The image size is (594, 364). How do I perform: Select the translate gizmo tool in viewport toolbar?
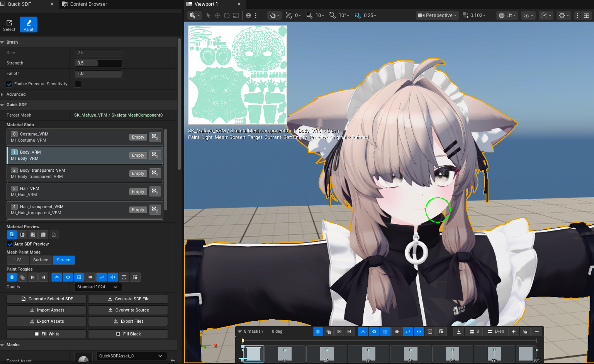coord(217,15)
